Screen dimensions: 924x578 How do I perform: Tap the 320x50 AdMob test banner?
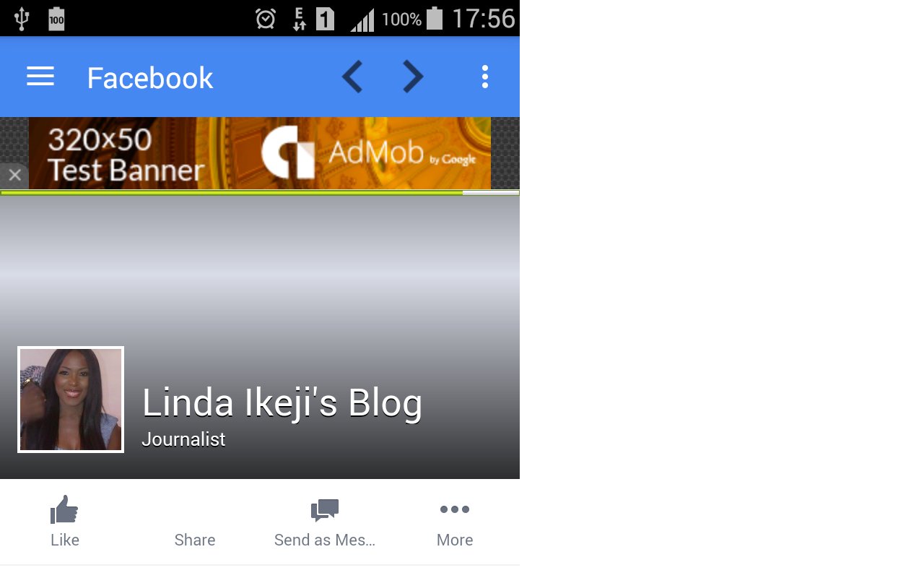pos(260,153)
